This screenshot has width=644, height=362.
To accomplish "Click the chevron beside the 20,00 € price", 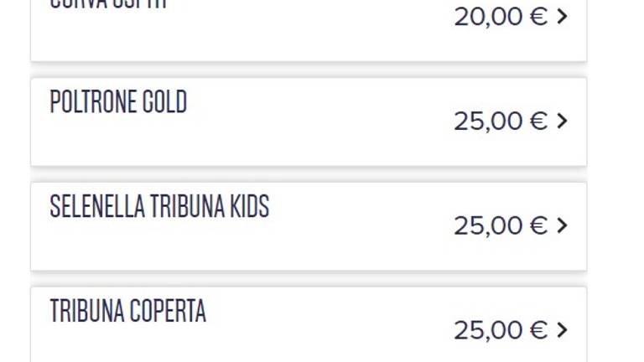I will [x=563, y=17].
